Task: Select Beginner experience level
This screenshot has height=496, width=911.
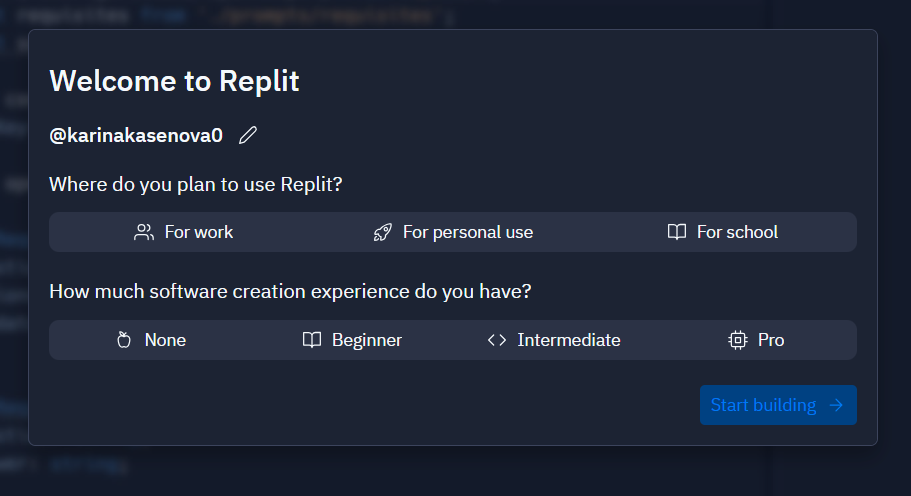Action: click(352, 340)
